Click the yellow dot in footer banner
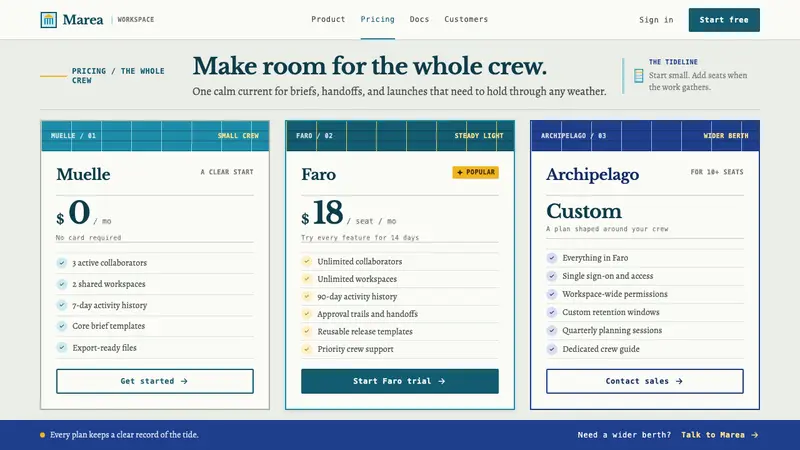 pos(42,435)
